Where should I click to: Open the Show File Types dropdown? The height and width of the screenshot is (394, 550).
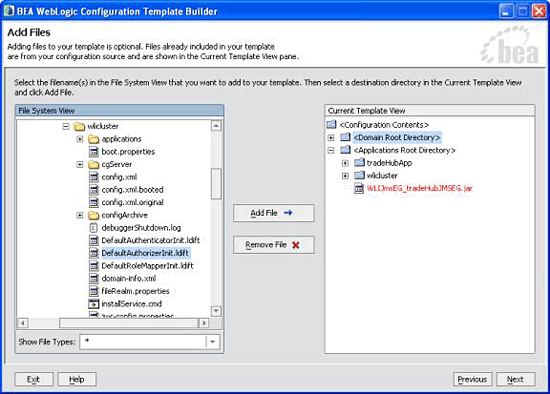[x=213, y=342]
